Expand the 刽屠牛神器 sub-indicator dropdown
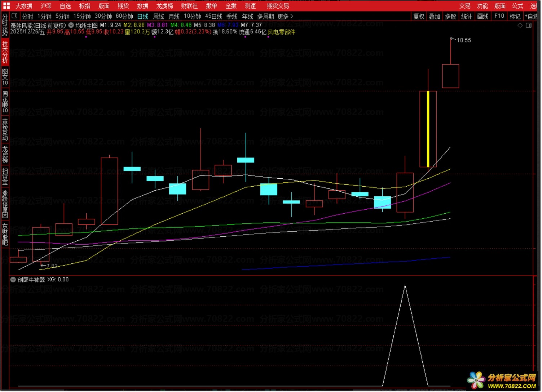Image resolution: width=542 pixels, height=392 pixels. coord(13,280)
